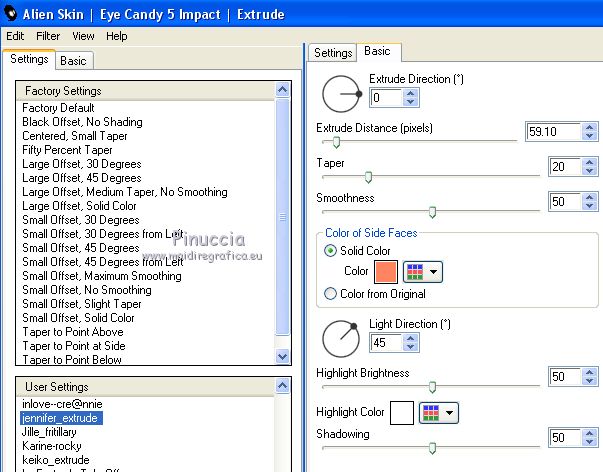
Task: Increase Light Direction with up arrow
Action: pyautogui.click(x=411, y=338)
